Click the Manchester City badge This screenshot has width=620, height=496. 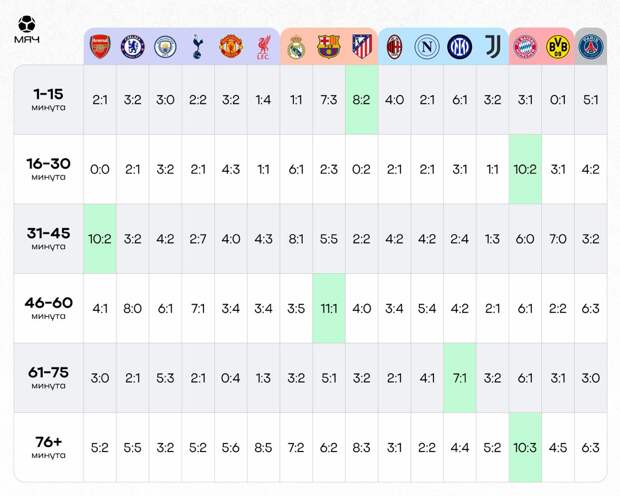165,46
